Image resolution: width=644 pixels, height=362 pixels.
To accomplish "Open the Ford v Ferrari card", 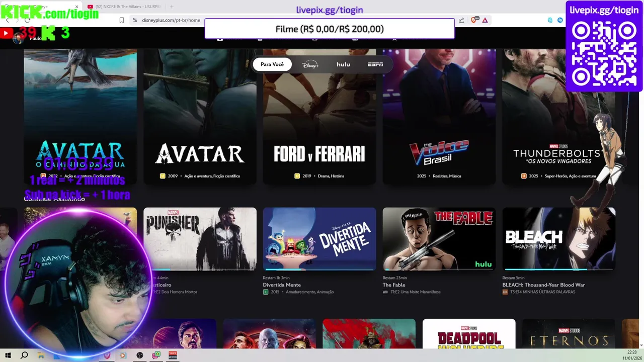I will (319, 117).
